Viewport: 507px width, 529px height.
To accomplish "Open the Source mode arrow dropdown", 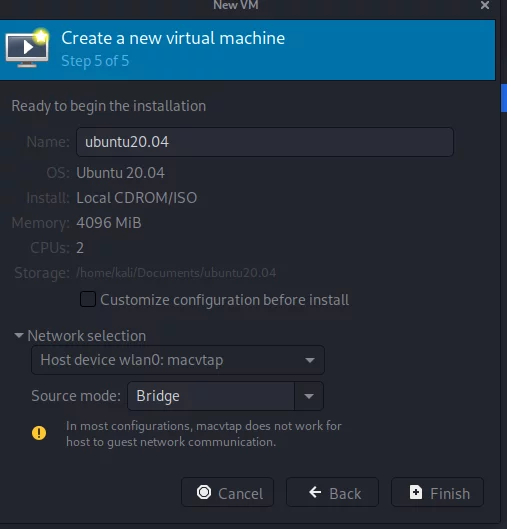I will (309, 396).
